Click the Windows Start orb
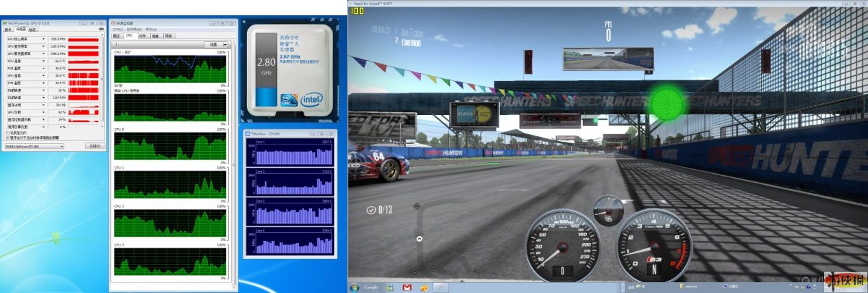The image size is (868, 293). pos(354,287)
